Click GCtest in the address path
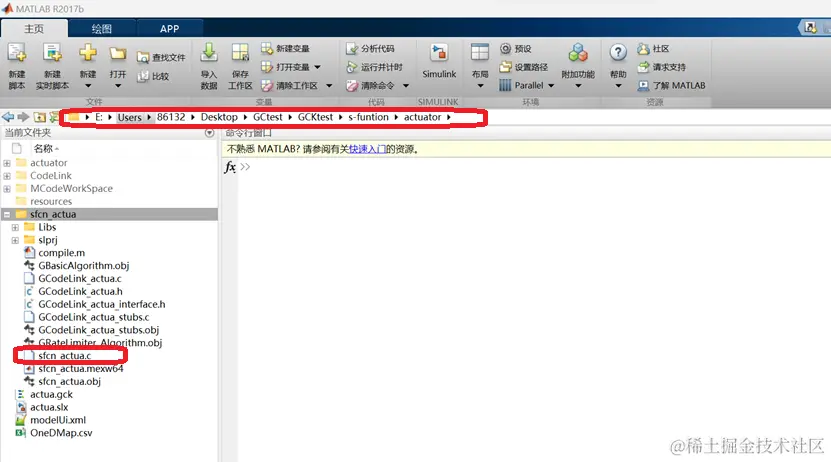 point(268,117)
